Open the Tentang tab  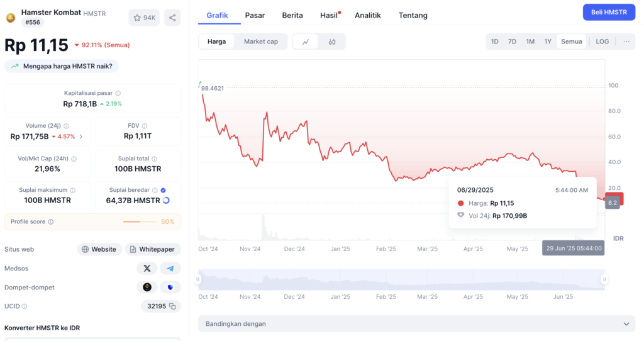[413, 15]
